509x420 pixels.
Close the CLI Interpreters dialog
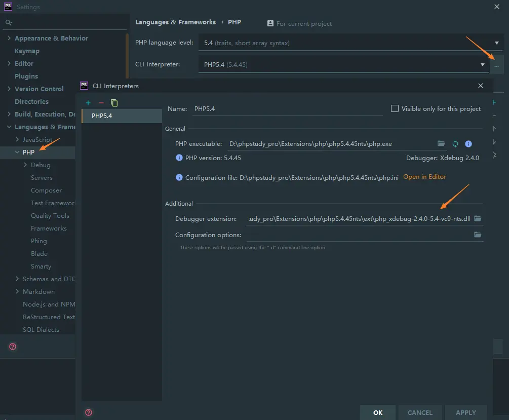click(481, 86)
